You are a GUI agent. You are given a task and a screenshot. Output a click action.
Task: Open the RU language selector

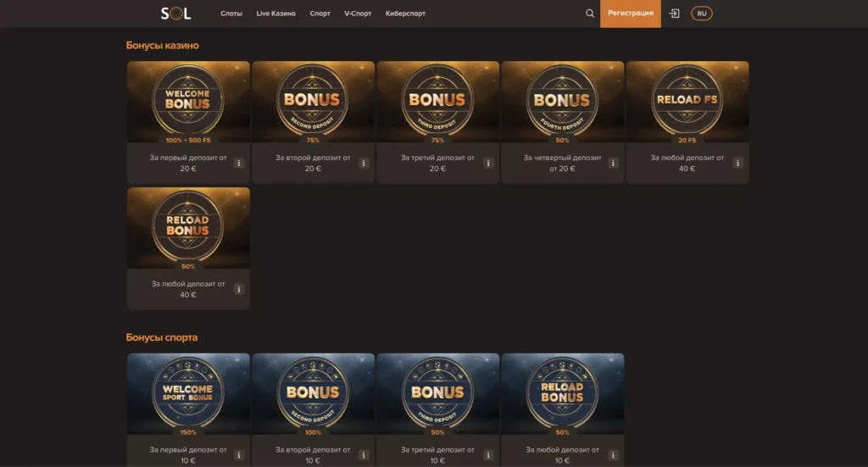pyautogui.click(x=702, y=14)
